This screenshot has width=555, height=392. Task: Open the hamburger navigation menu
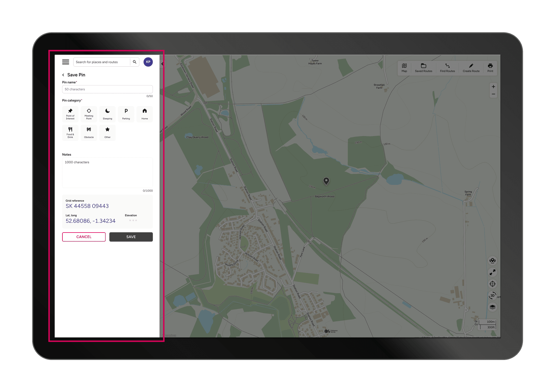(66, 62)
